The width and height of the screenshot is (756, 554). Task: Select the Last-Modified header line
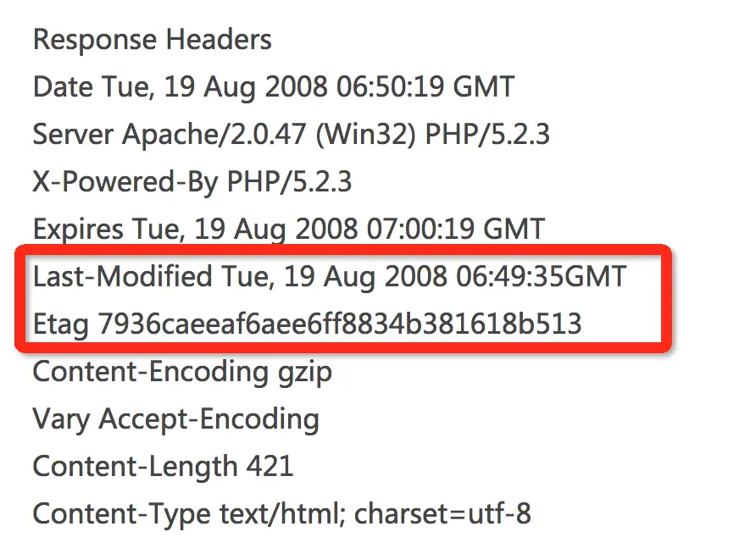point(330,277)
